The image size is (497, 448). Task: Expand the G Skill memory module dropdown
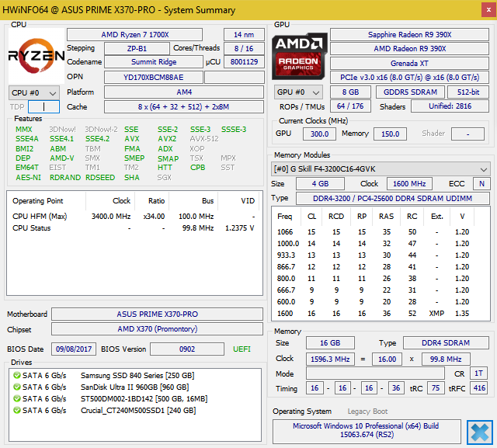[x=381, y=168]
